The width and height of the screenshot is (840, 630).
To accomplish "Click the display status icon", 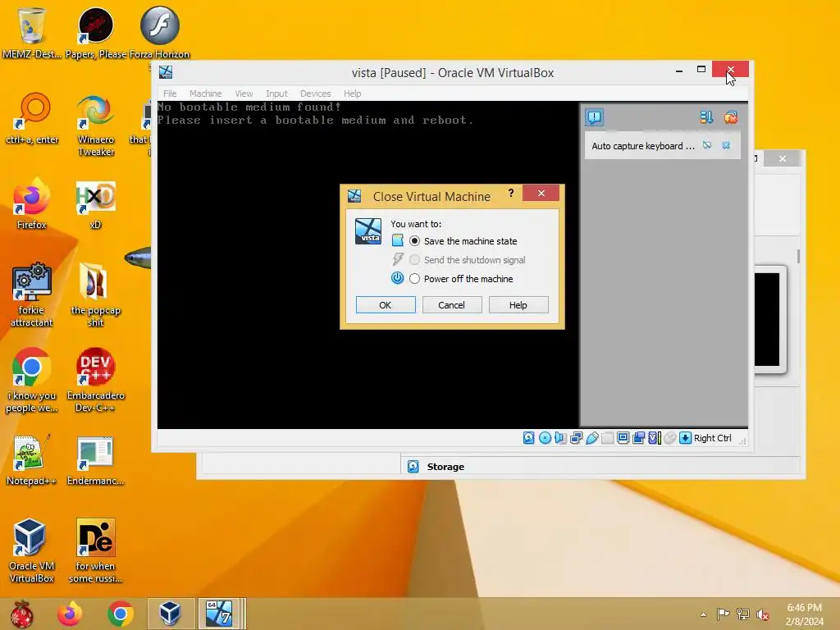I will (x=623, y=438).
